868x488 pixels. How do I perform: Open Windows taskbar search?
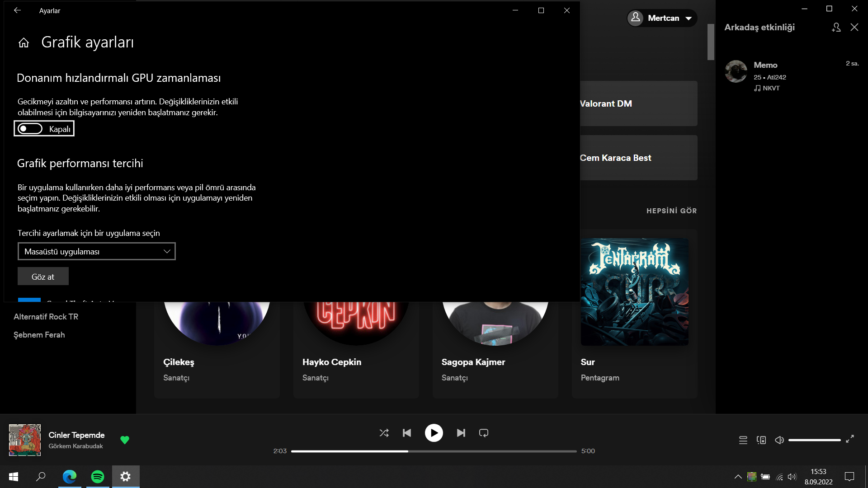coord(41,477)
